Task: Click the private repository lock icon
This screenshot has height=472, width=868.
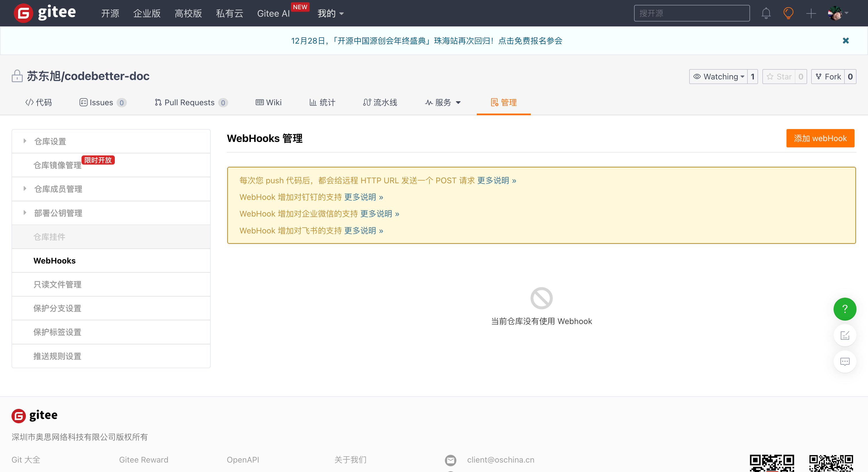Action: point(17,76)
